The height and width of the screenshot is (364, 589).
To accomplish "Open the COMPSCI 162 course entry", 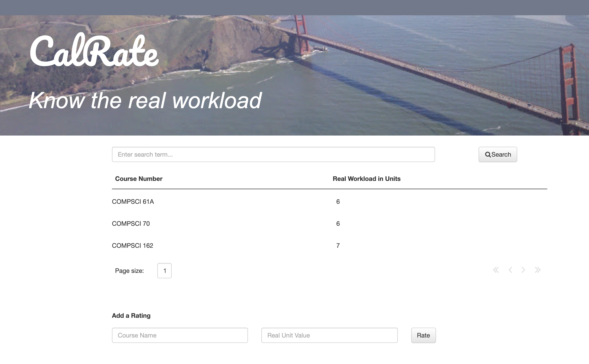I will click(x=132, y=246).
